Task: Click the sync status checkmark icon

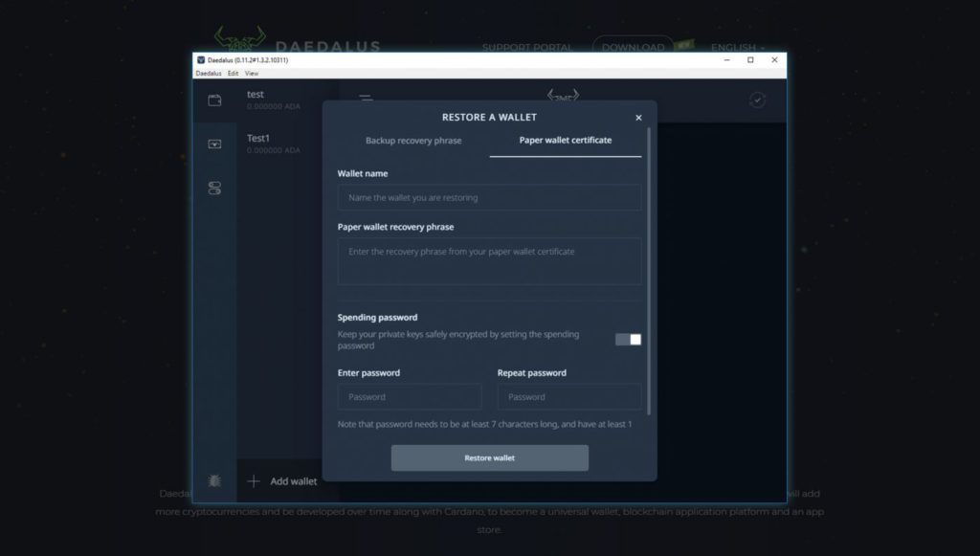Action: coord(757,100)
